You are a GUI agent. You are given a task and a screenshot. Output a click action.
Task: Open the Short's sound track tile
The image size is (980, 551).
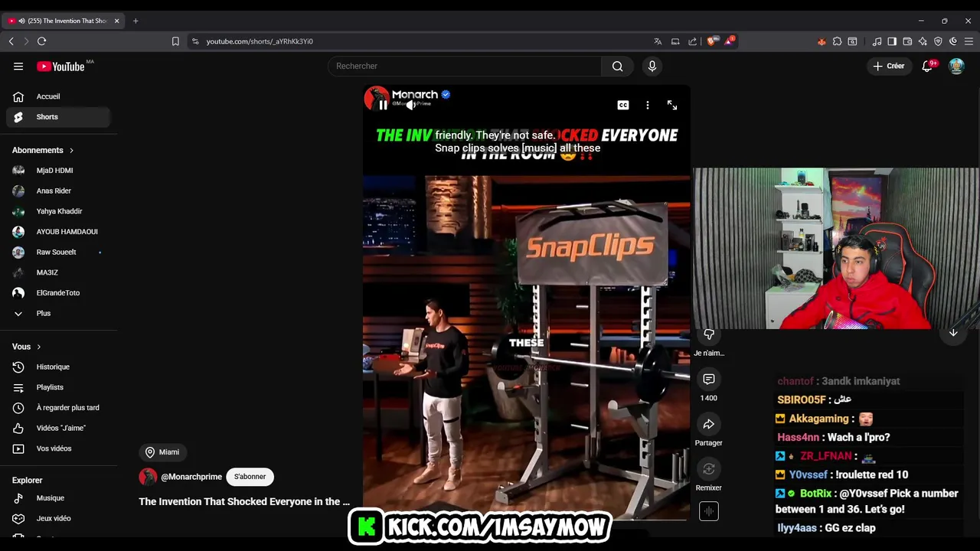[x=709, y=511]
